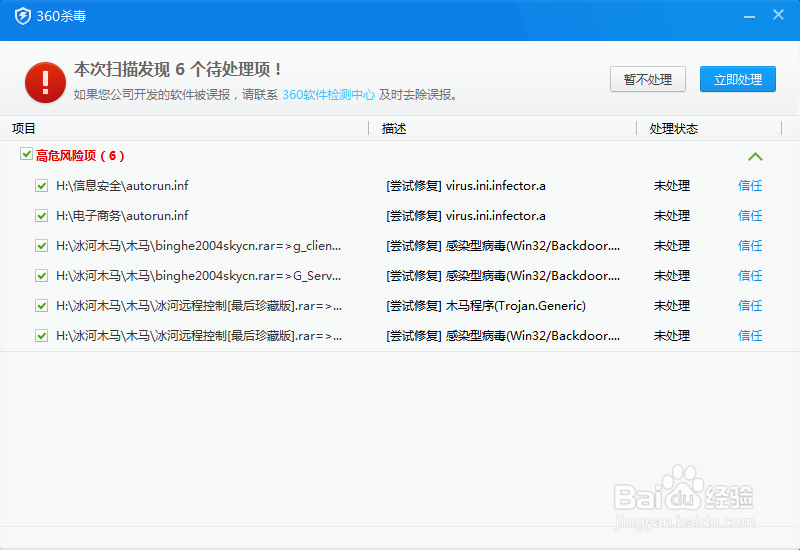
Task: Toggle checkbox for the Trojan.Generic 冰河远程控制 row
Action: point(42,306)
